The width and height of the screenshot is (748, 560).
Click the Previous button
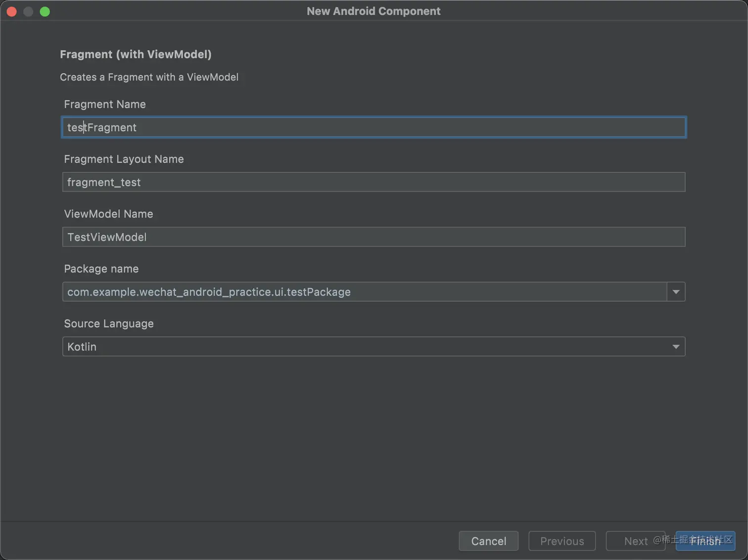[562, 541]
